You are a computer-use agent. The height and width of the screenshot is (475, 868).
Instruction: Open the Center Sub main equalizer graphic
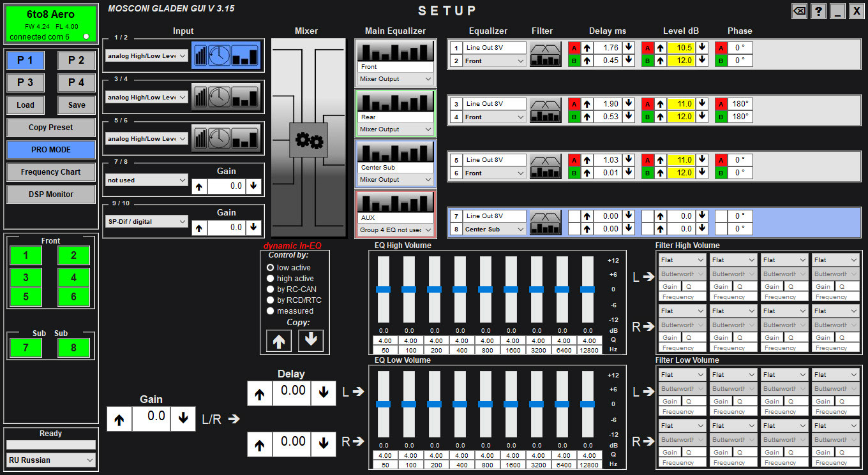[395, 151]
